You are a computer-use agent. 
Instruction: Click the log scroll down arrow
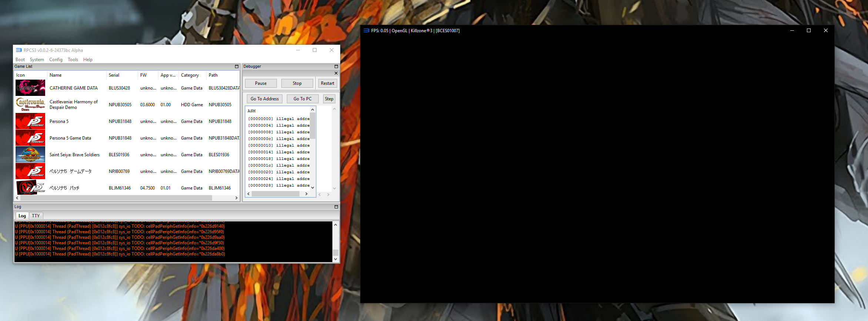(x=335, y=259)
